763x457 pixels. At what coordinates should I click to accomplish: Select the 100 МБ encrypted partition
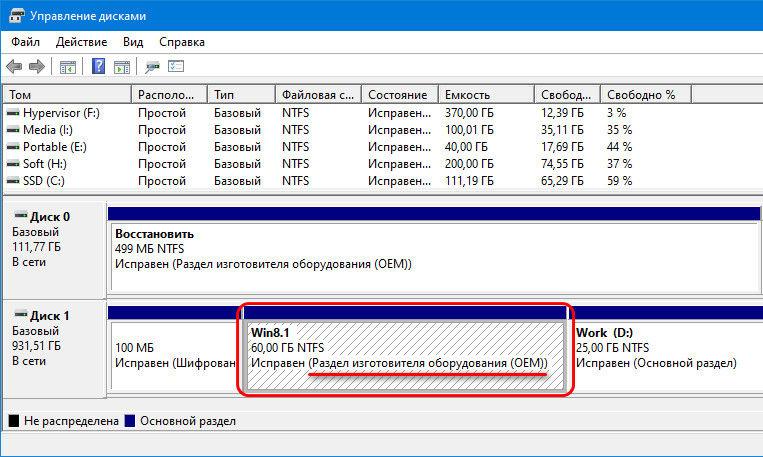(174, 356)
